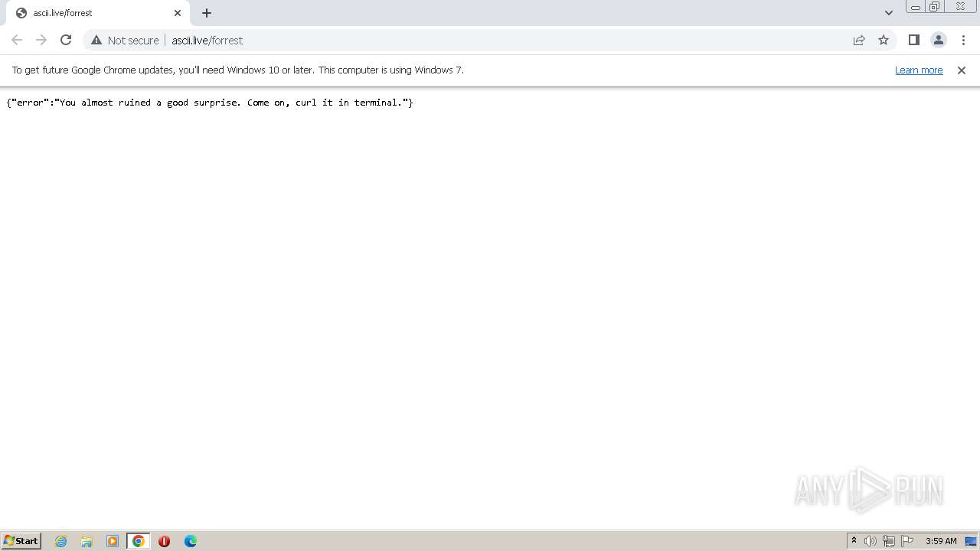Viewport: 980px width, 551px height.
Task: Open Opera browser from taskbar
Action: pyautogui.click(x=164, y=541)
